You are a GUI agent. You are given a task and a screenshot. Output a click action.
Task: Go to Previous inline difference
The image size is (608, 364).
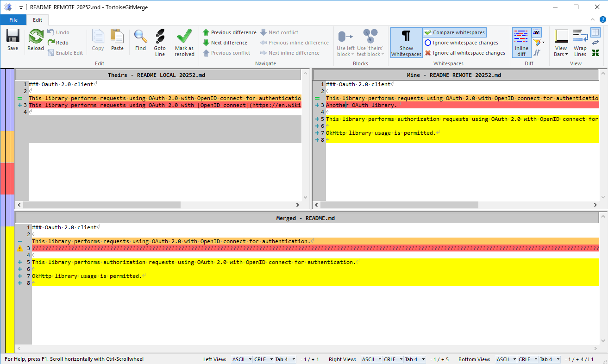tap(294, 43)
